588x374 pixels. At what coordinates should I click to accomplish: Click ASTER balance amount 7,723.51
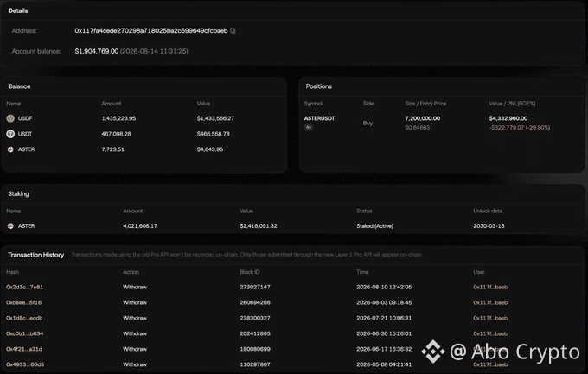[x=113, y=149]
